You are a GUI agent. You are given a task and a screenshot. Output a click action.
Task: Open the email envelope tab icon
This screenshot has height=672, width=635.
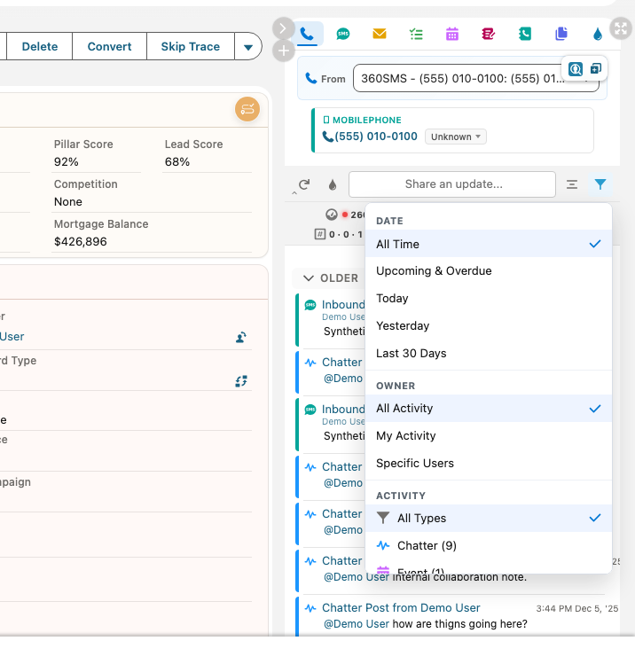point(380,34)
